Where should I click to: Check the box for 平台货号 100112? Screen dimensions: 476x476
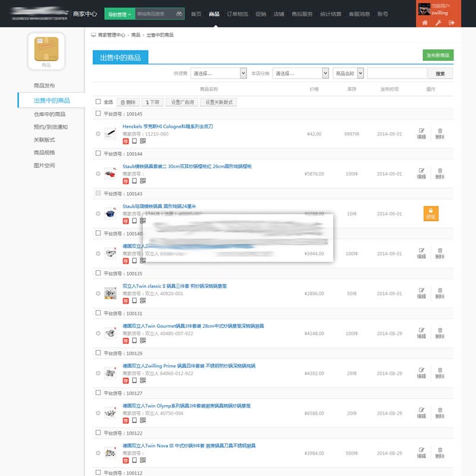tap(98, 472)
